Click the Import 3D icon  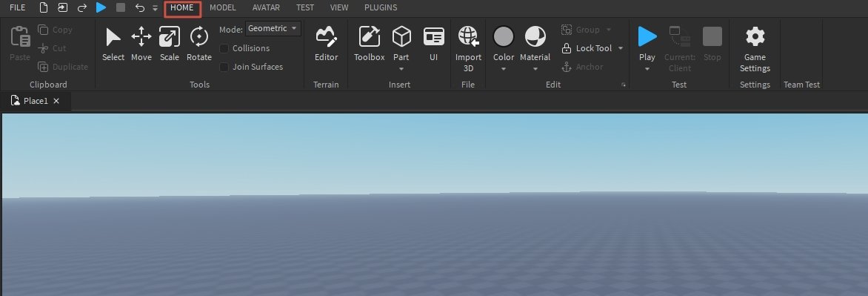[468, 36]
